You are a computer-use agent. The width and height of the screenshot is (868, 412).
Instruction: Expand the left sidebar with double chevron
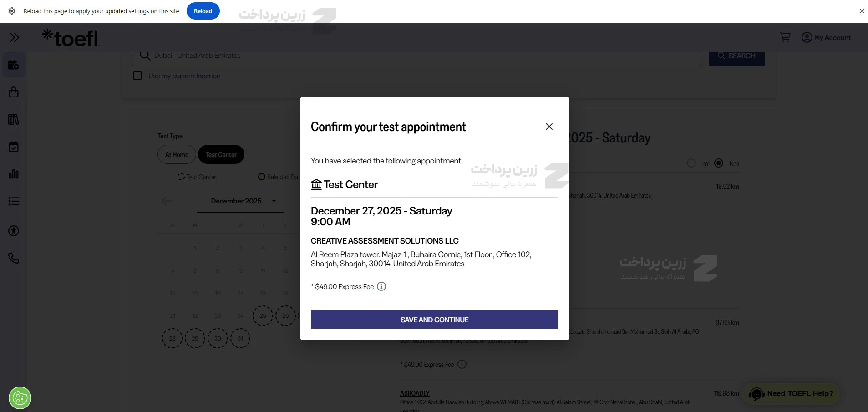(x=14, y=37)
